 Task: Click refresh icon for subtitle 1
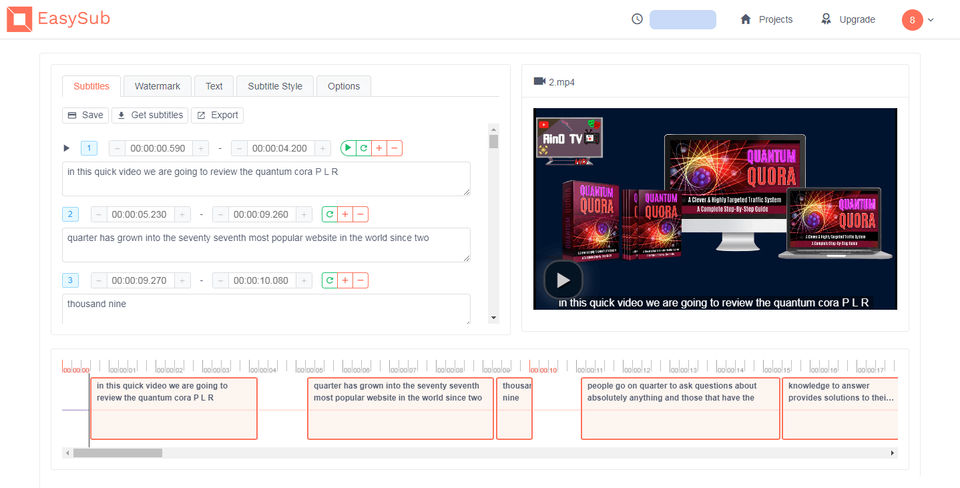tap(364, 148)
